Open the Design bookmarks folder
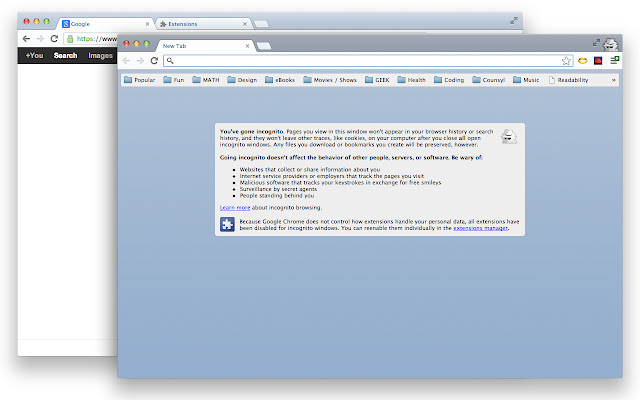The image size is (640, 400). (242, 80)
